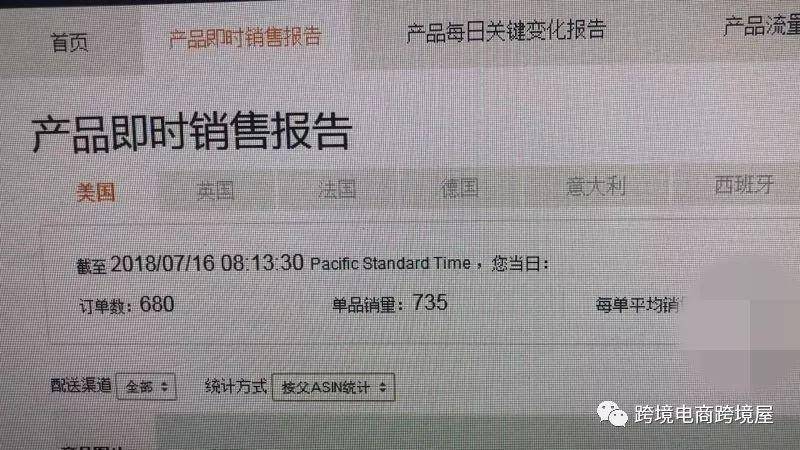This screenshot has width=800, height=450.
Task: Open the partially visible 产品流量 tab
Action: (x=761, y=25)
